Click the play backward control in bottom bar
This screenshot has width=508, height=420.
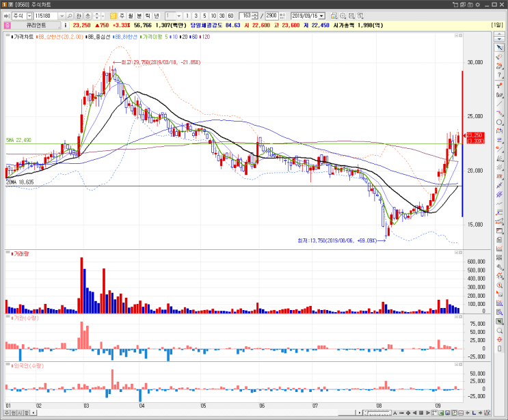pyautogui.click(x=415, y=413)
